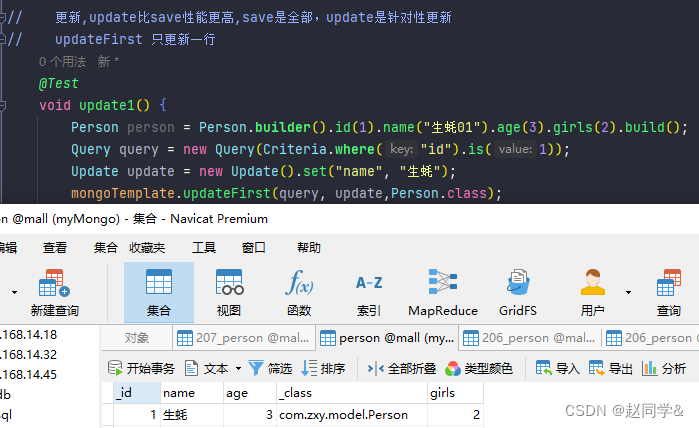This screenshot has height=428, width=699.
Task: Click the Text (文本) view button
Action: tap(207, 368)
